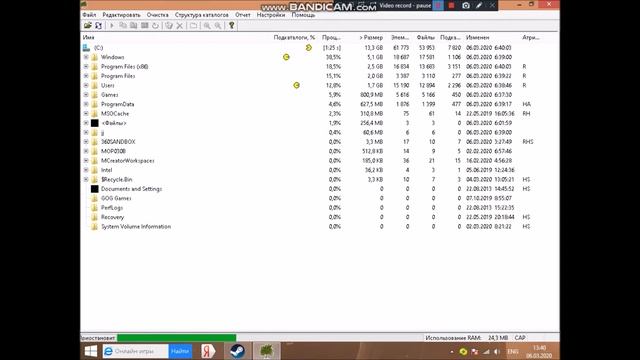Click the circular reload arrow toolbar icon
640x360 pixels.
pyautogui.click(x=156, y=25)
